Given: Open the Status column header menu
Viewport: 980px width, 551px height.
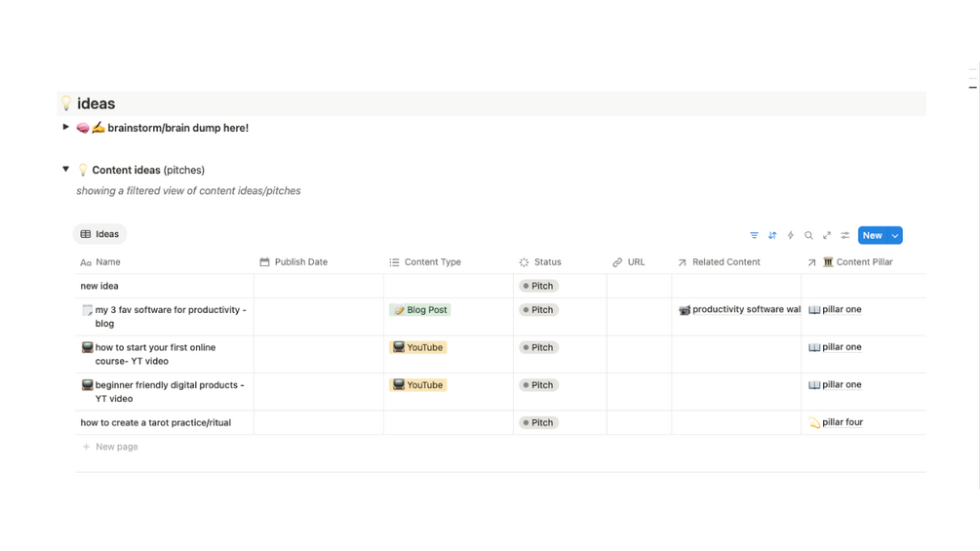Looking at the screenshot, I should 547,262.
